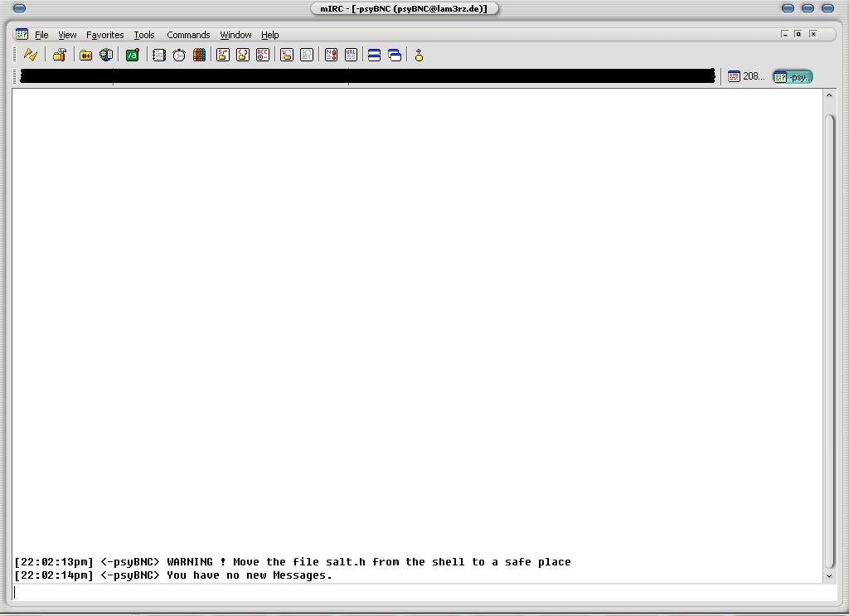Click the DCC Chat icon
The image size is (849, 616).
click(x=243, y=55)
